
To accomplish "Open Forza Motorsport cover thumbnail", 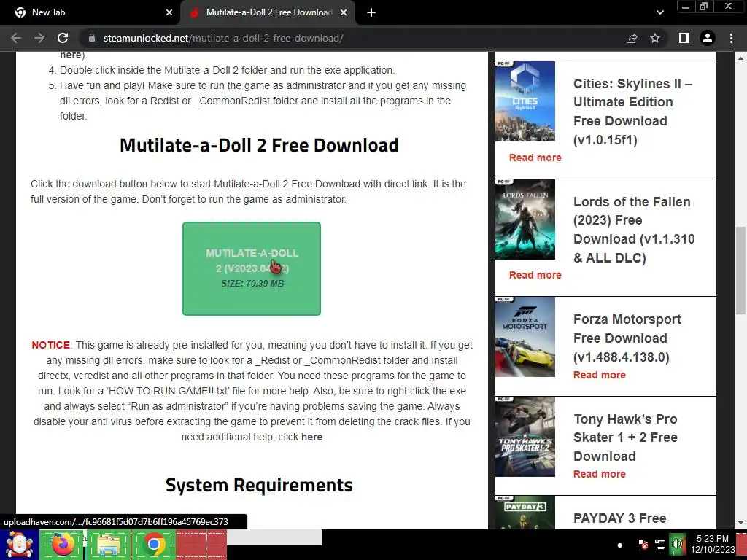I will (x=525, y=337).
